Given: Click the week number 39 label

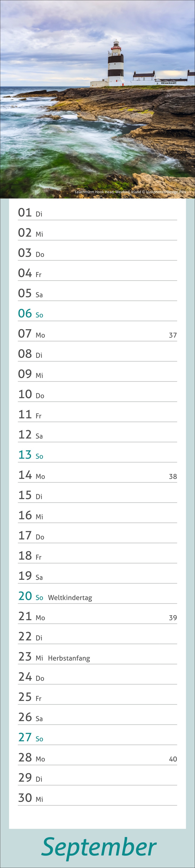Looking at the screenshot, I should pyautogui.click(x=173, y=618).
